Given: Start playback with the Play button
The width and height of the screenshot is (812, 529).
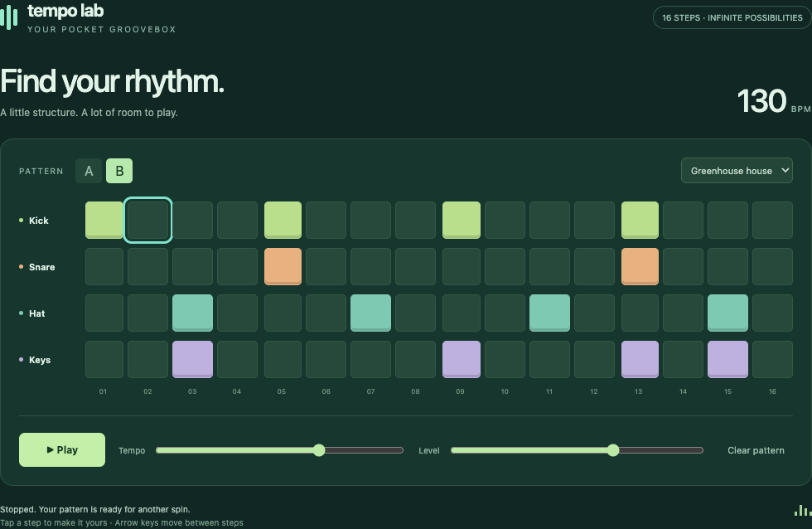Looking at the screenshot, I should pyautogui.click(x=62, y=449).
